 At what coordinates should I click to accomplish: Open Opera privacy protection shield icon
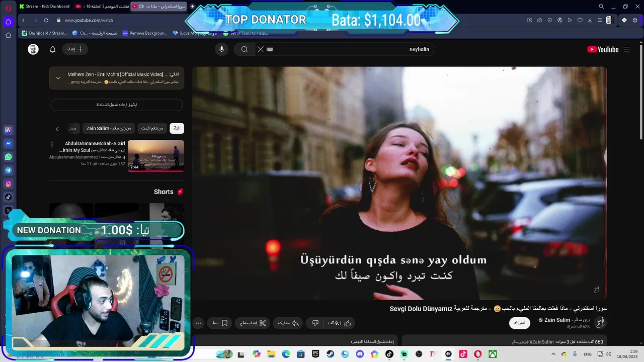(x=549, y=20)
